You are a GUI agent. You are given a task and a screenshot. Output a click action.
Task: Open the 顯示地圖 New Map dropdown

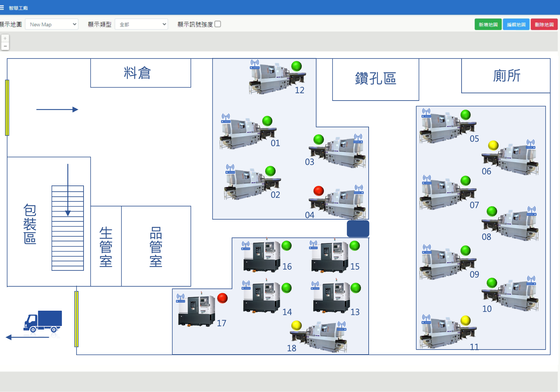(x=52, y=24)
